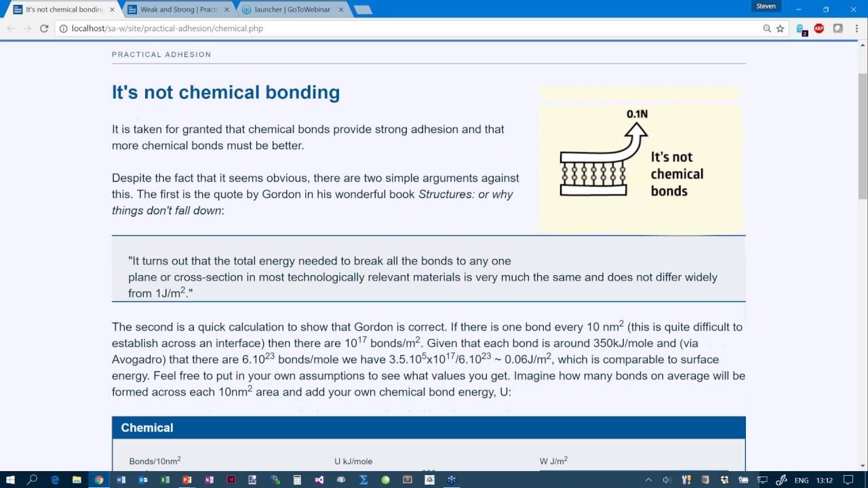Show hidden system tray icons
Viewport: 868px width, 488px height.
[x=649, y=480]
